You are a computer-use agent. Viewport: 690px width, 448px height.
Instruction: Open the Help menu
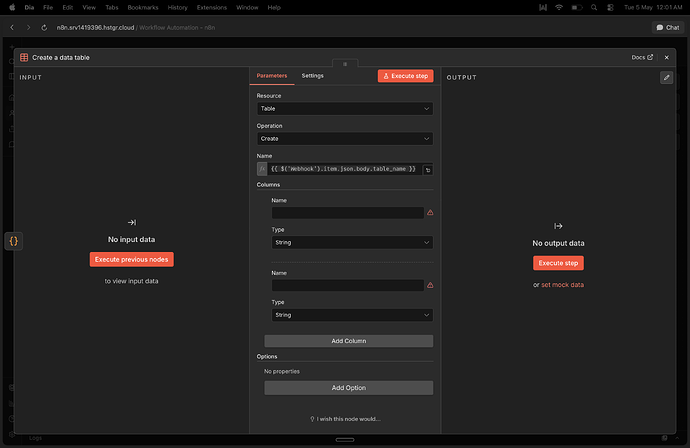(x=274, y=7)
